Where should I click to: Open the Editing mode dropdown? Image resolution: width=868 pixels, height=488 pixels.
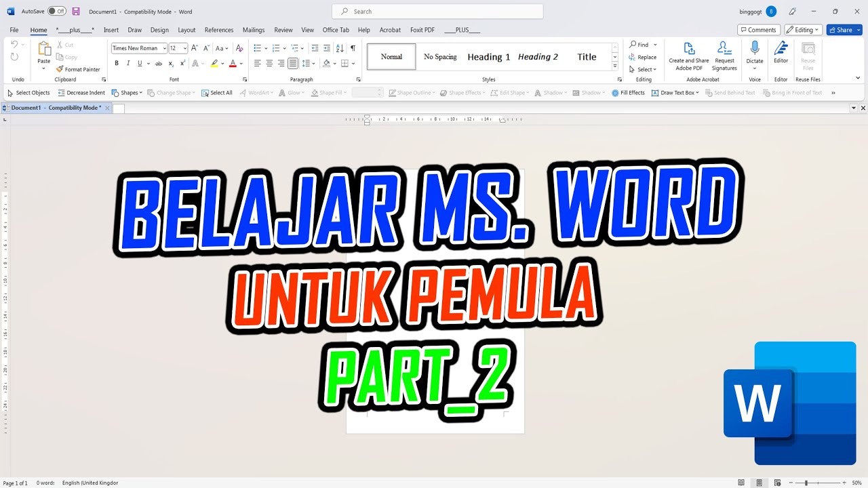pos(804,30)
